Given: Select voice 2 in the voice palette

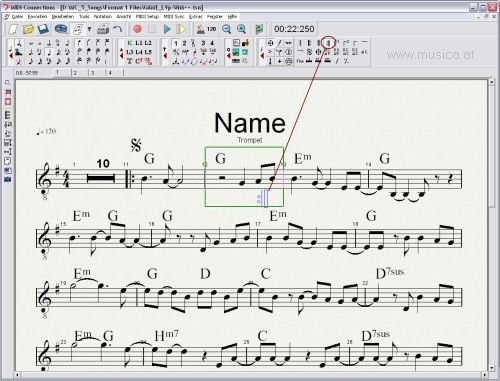Looking at the screenshot, I should [x=184, y=43].
